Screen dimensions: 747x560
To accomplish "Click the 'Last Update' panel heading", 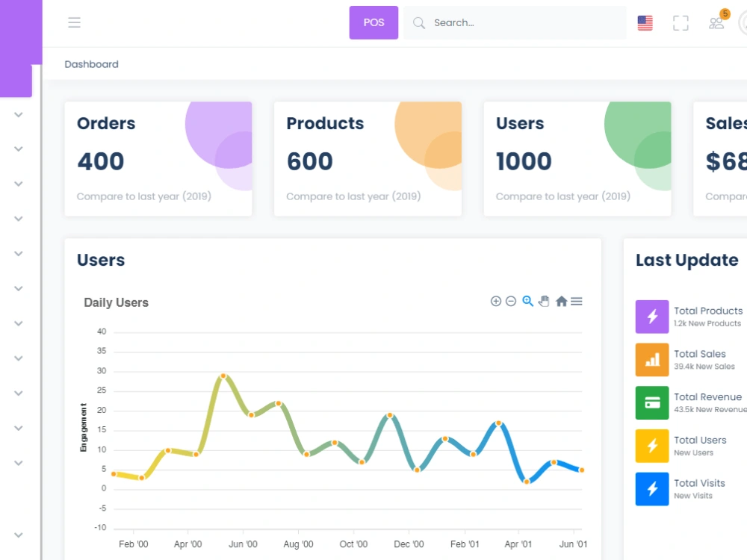I will coord(687,260).
